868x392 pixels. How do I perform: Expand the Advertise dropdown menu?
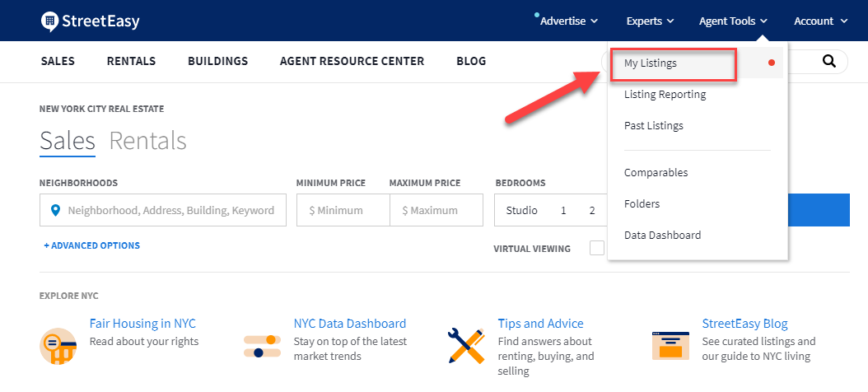(568, 21)
